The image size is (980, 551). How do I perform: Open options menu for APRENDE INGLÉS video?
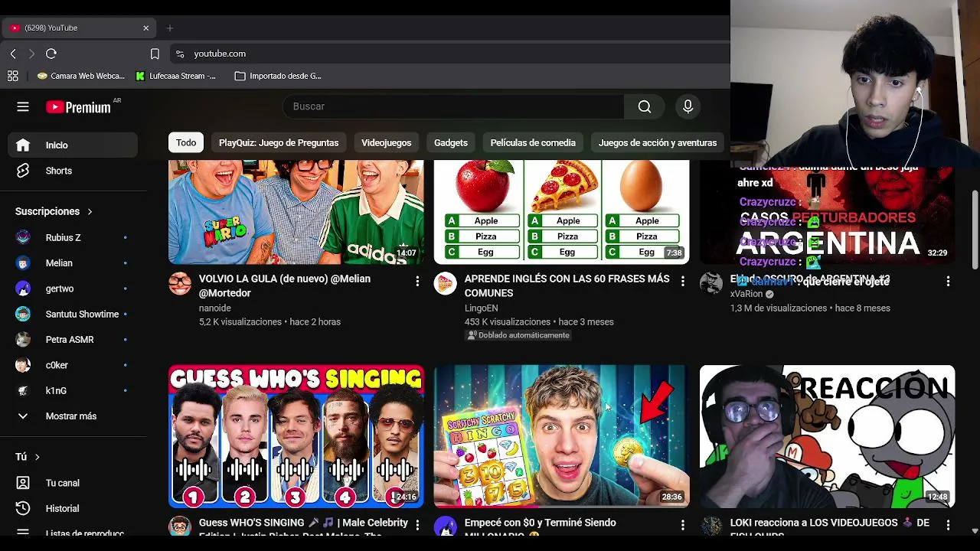click(x=683, y=282)
